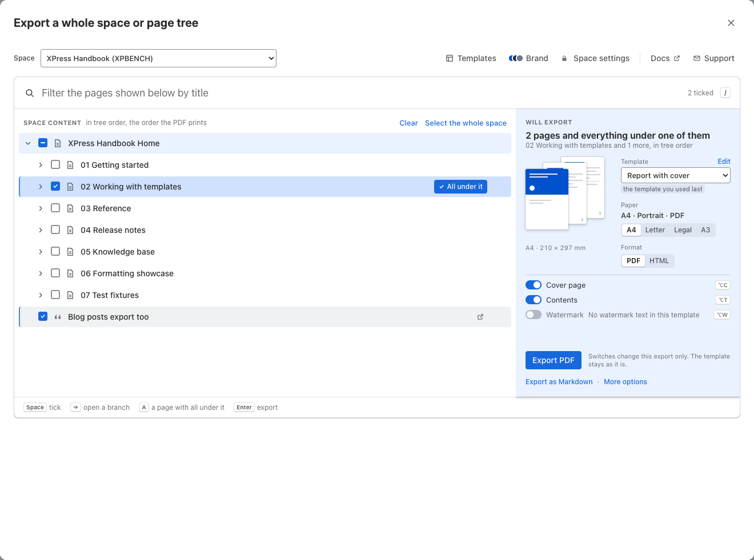Click page icon next to 03 Reference
Viewport: 754px width, 560px height.
[70, 208]
